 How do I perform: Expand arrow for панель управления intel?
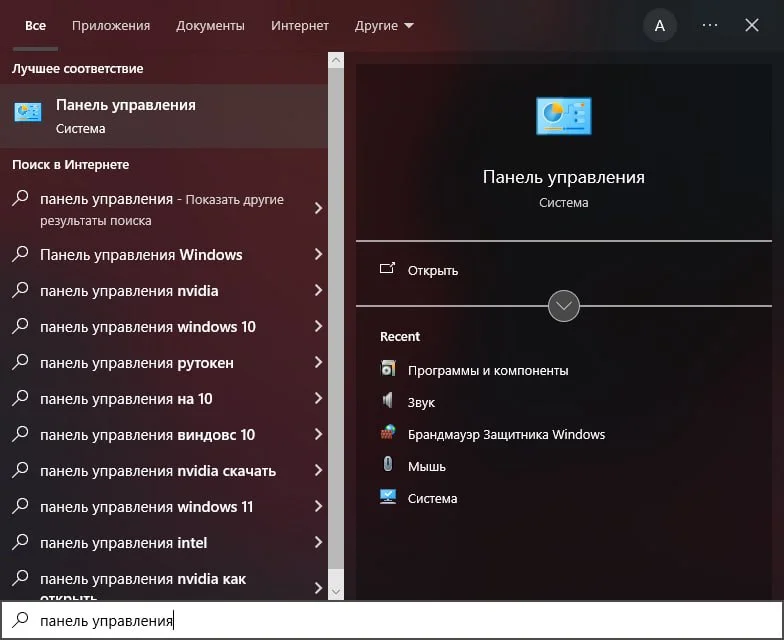[318, 542]
